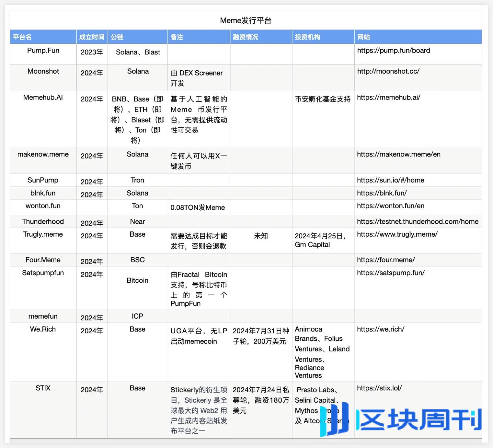Open the https://wonton.fun/en link
493x448 pixels.
[391, 206]
